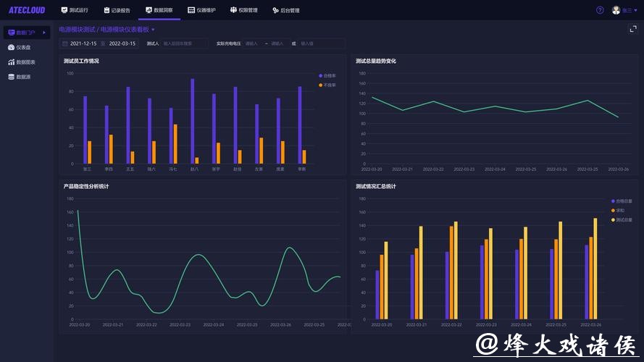The image size is (644, 362).
Task: Open the 仪器维护 tab
Action: pos(201,10)
